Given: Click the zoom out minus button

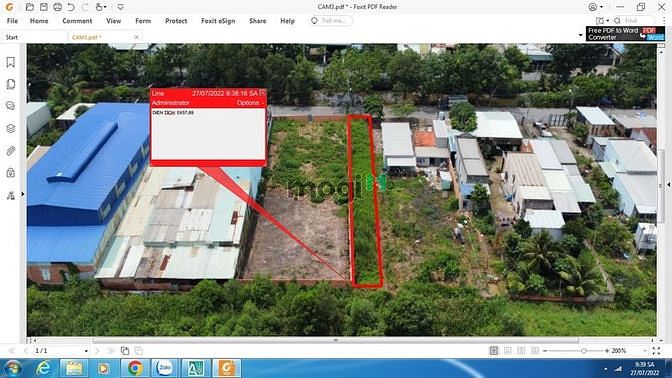Looking at the screenshot, I should coord(545,351).
